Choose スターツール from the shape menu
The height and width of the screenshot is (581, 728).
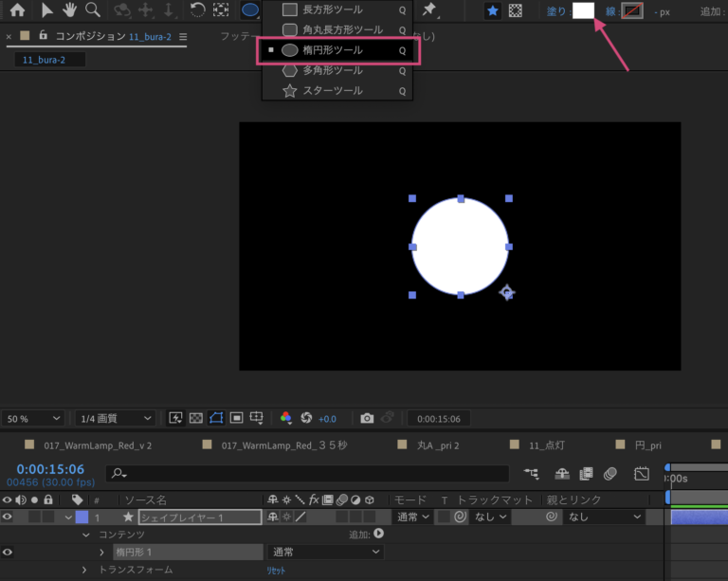pos(333,91)
